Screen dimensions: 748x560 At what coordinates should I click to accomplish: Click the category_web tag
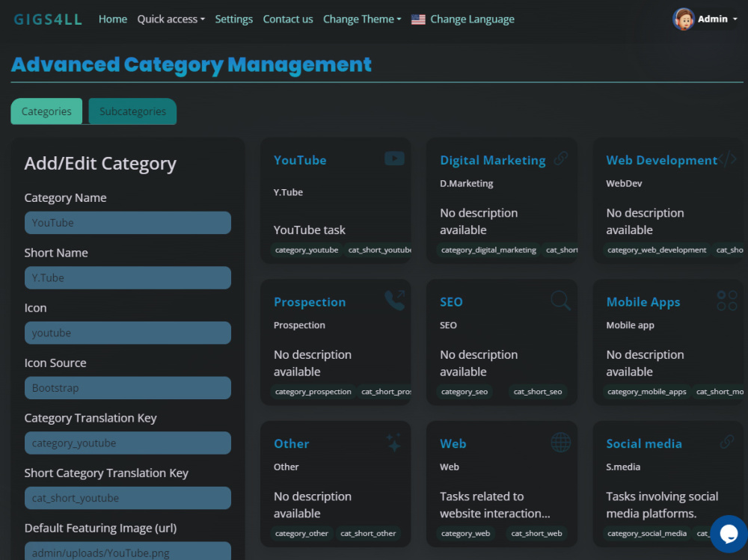[x=465, y=533]
